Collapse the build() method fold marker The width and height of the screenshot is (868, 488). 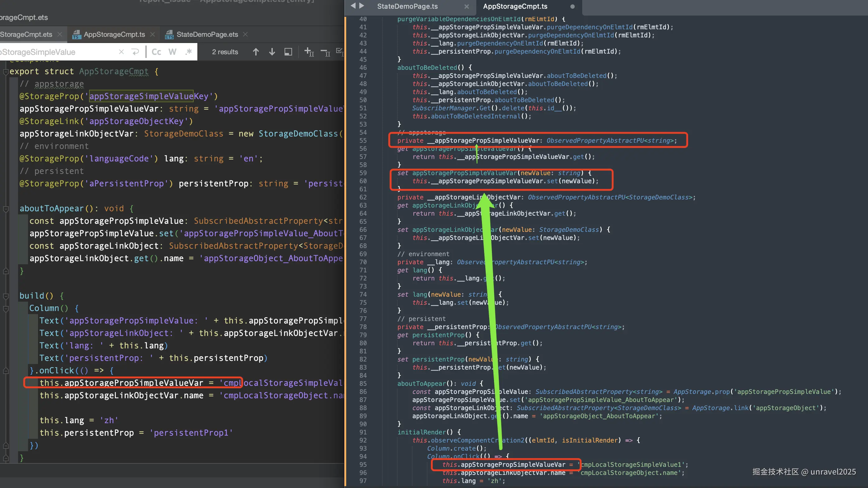[6, 296]
